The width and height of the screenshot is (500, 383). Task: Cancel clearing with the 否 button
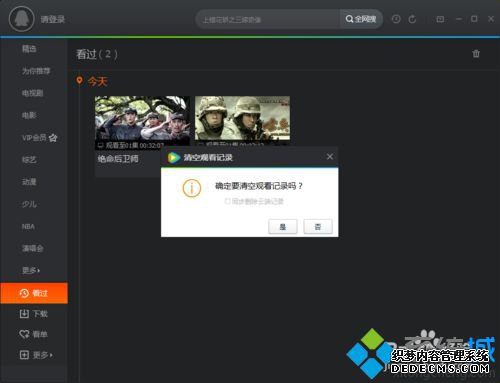318,227
